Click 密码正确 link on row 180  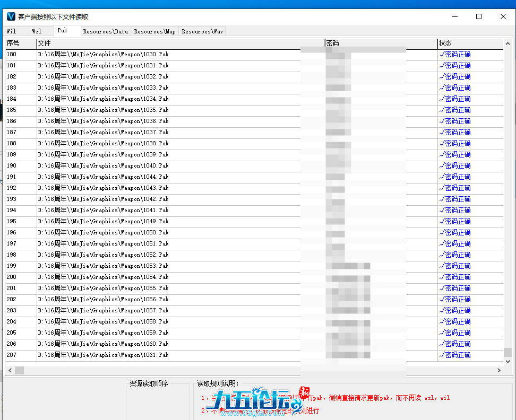[x=455, y=54]
